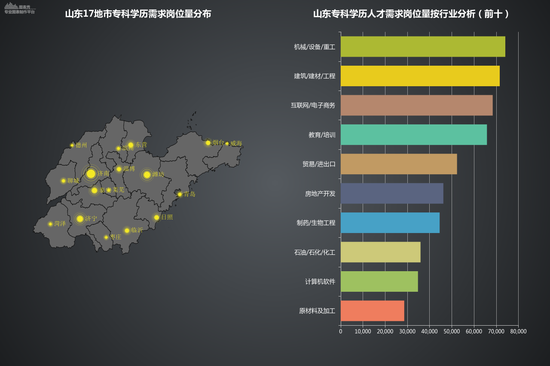
Task: Select the slate-blue 房地产开发 bar
Action: click(392, 193)
